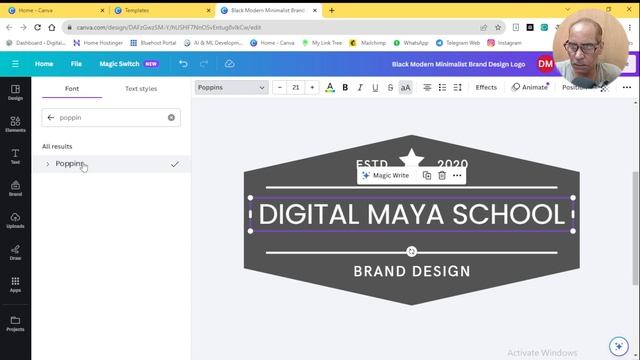Select the Text tool in sidebar
The height and width of the screenshot is (360, 640).
(15, 156)
